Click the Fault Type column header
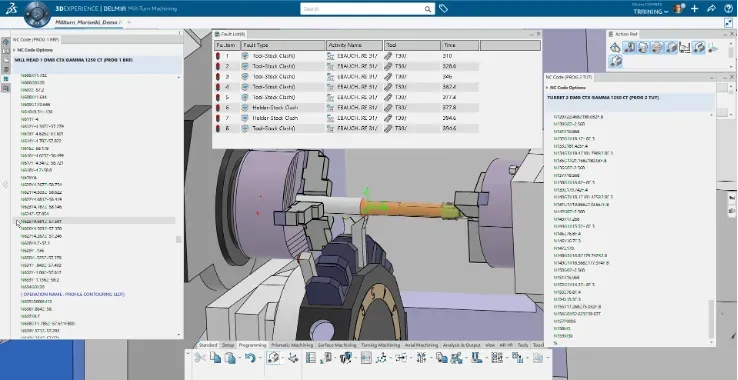The image size is (738, 380). coord(284,45)
